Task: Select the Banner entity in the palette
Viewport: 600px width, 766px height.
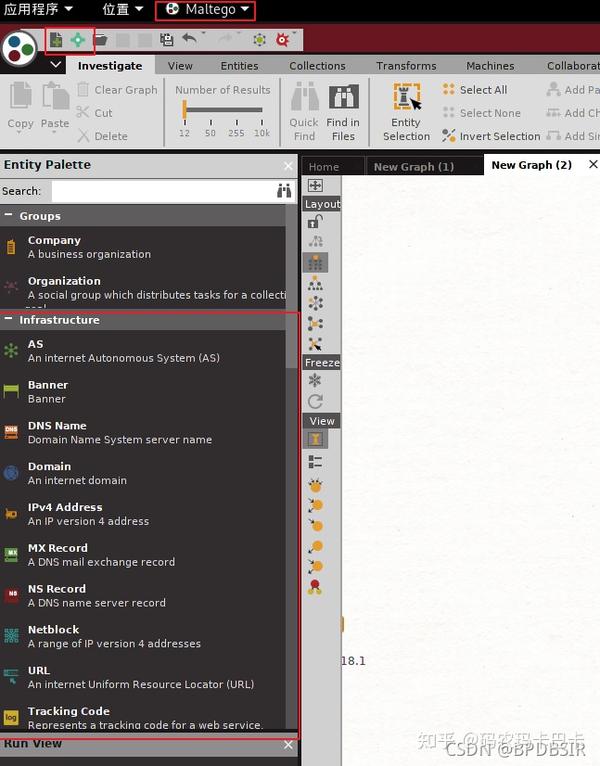Action: (x=143, y=392)
